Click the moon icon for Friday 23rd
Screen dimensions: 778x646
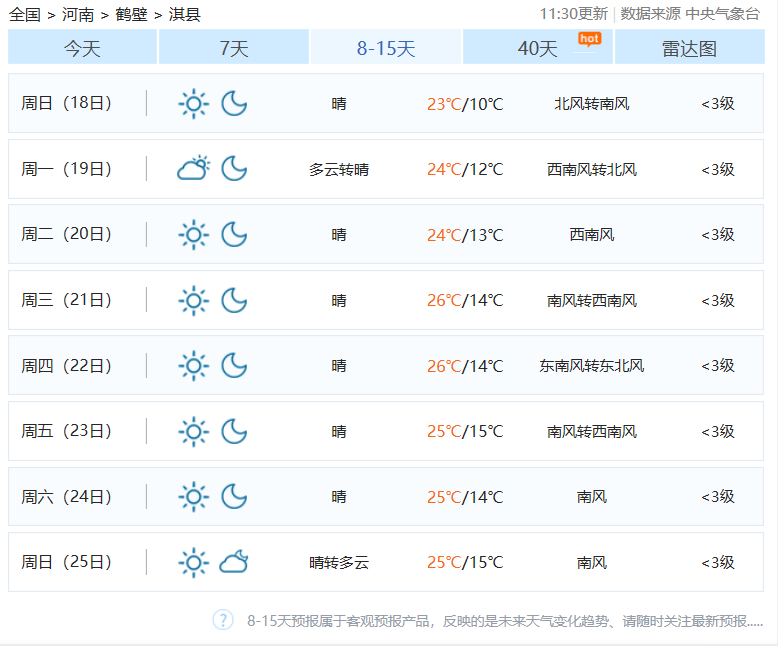[234, 431]
